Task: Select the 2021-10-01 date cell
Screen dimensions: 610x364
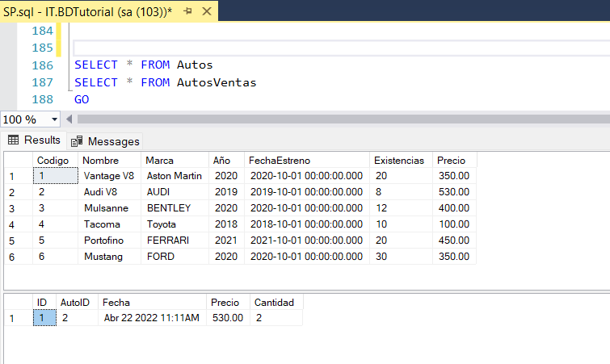Action: [x=307, y=241]
